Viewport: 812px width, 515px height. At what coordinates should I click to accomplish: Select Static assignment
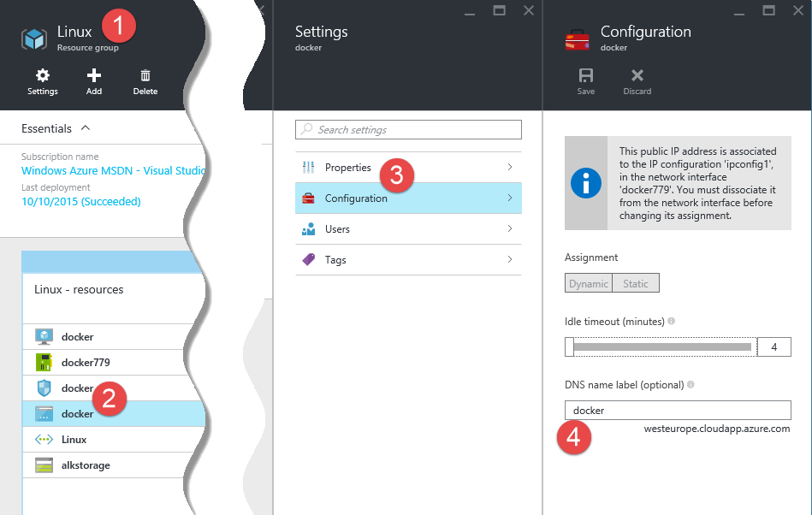pyautogui.click(x=636, y=283)
